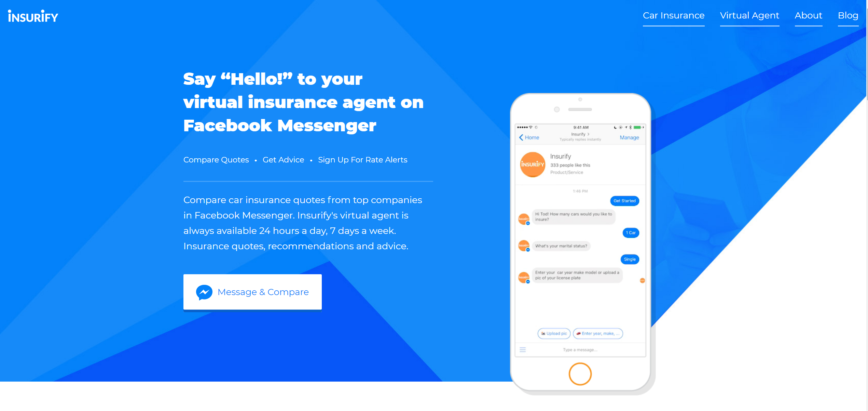Click the Facebook Messenger icon on button
This screenshot has height=411, width=868.
204,292
